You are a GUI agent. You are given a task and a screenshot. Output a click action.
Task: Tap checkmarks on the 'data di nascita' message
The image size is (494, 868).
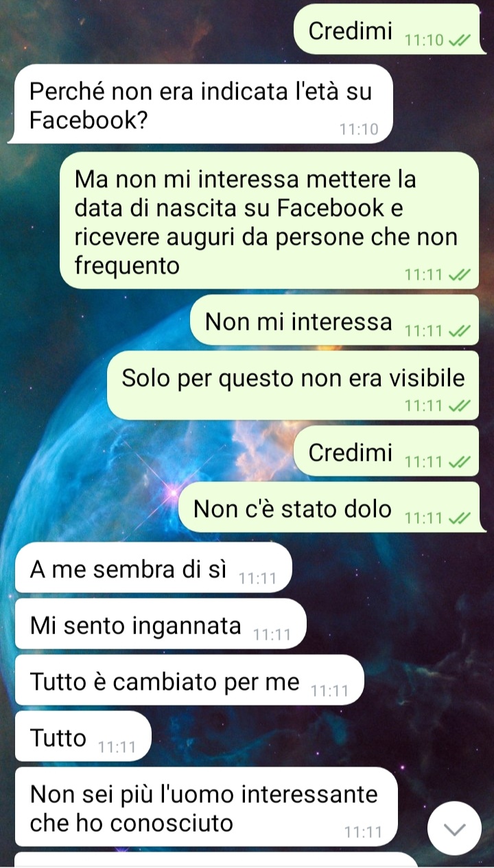459,276
